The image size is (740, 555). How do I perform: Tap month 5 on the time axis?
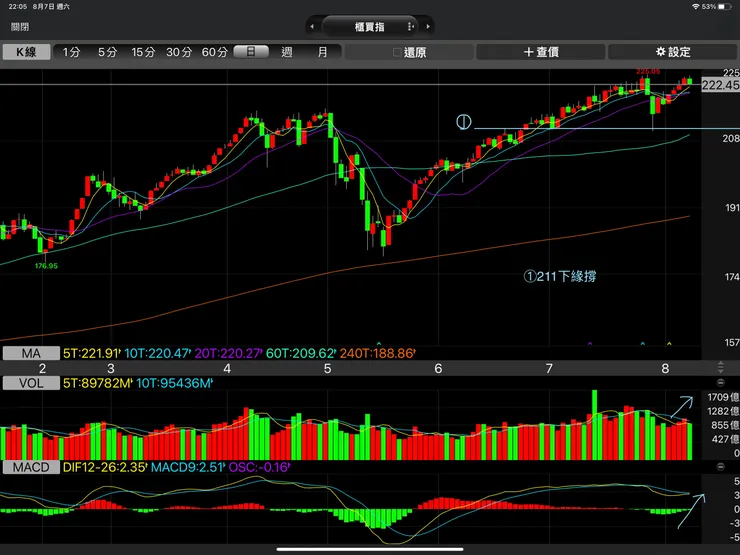pyautogui.click(x=328, y=369)
